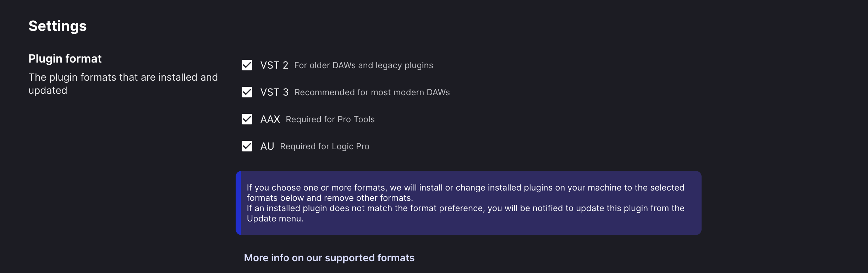Click the 'Required for Logic Pro' description
The width and height of the screenshot is (868, 273).
pos(325,146)
